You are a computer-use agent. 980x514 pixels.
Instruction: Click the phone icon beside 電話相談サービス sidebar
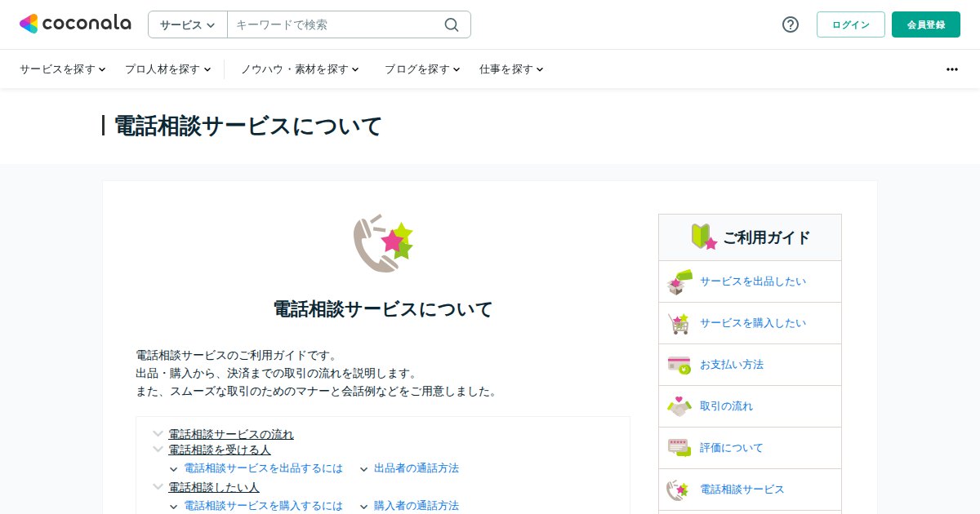click(678, 490)
